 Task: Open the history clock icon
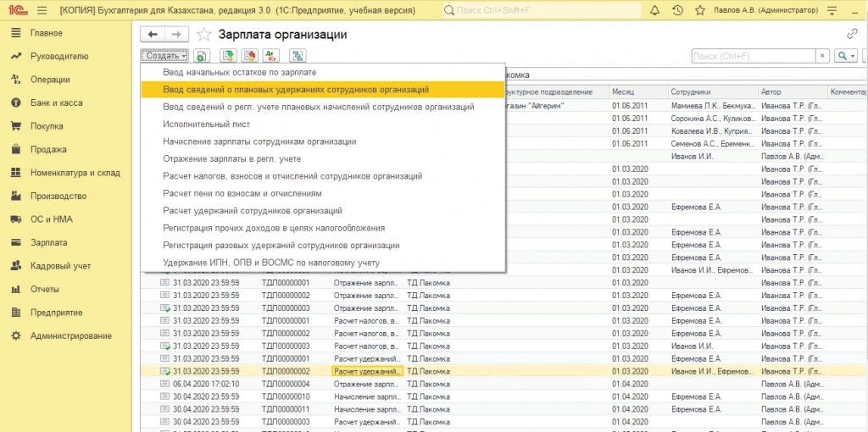coord(677,10)
